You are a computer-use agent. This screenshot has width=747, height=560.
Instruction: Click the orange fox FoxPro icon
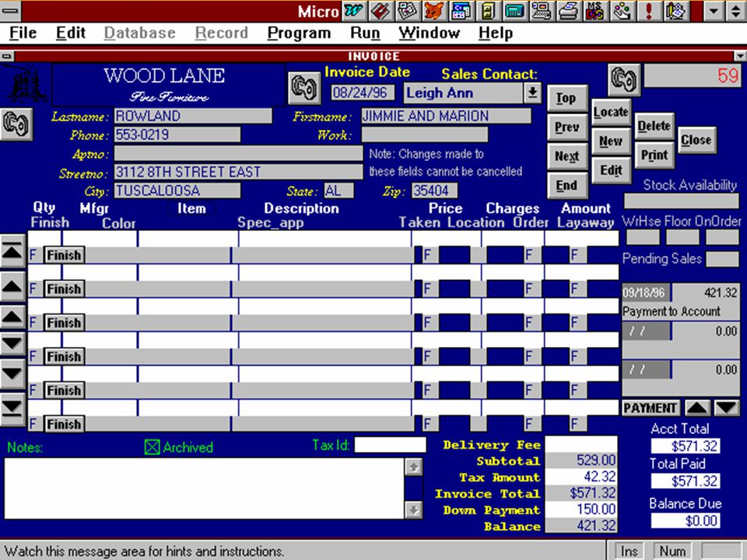[433, 10]
